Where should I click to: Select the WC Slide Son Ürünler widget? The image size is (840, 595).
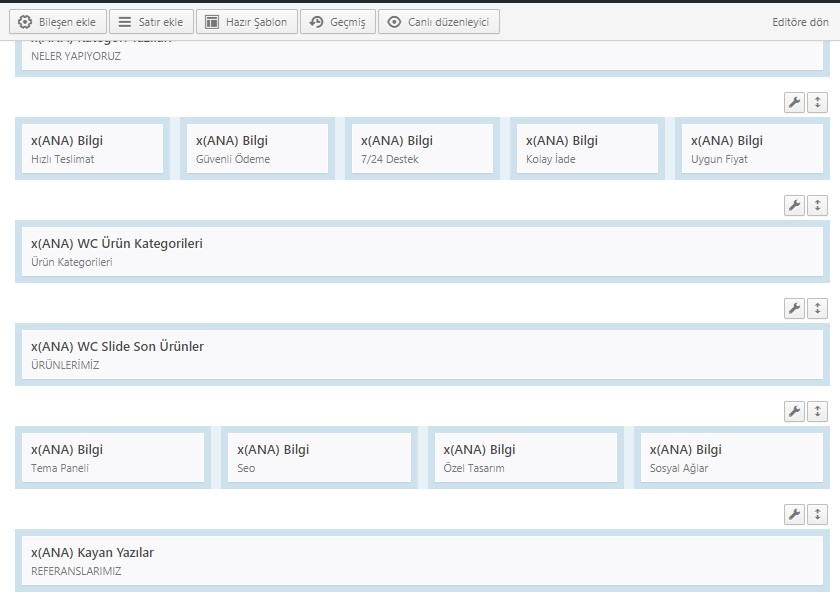422,355
